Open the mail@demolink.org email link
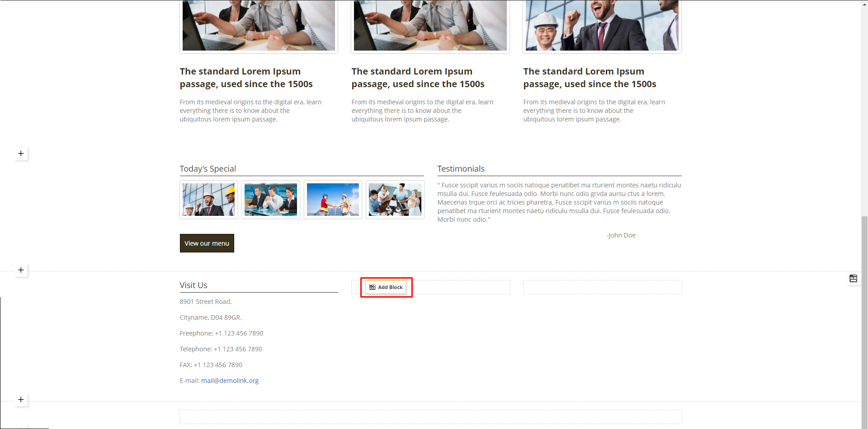 point(230,381)
